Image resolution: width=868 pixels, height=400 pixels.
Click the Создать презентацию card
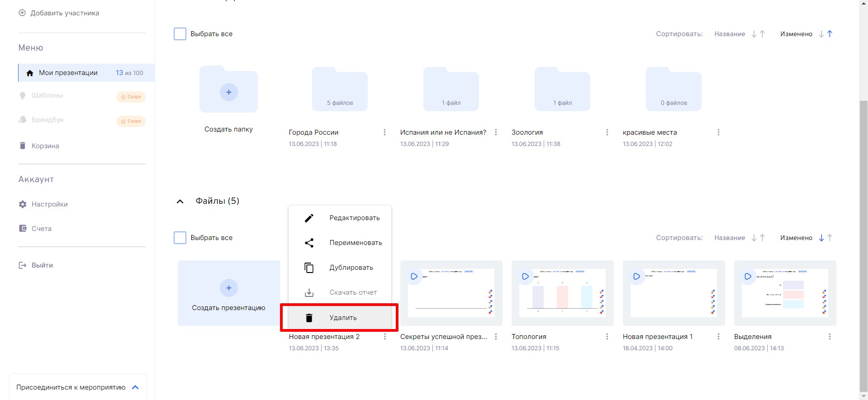pos(228,293)
